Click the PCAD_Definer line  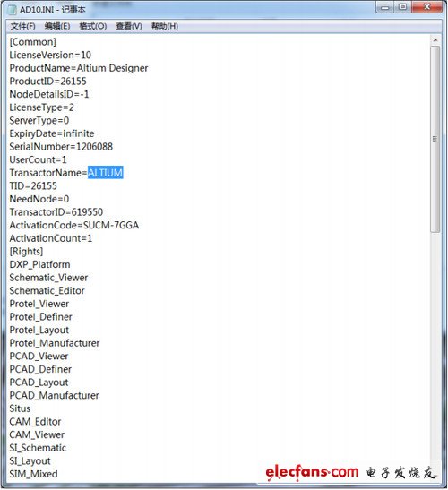point(40,370)
